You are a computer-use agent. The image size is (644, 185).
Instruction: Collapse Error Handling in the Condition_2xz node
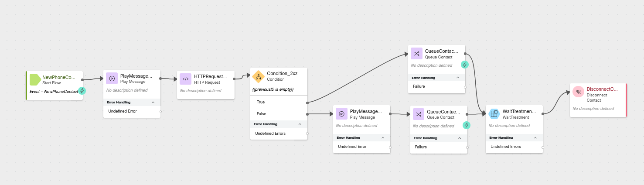pos(300,124)
